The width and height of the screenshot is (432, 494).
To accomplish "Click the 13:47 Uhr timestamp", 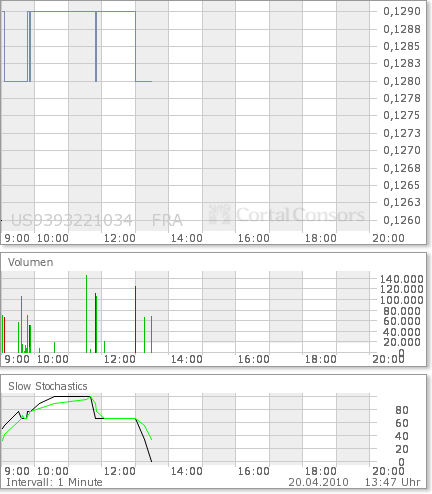I will coord(393,482).
